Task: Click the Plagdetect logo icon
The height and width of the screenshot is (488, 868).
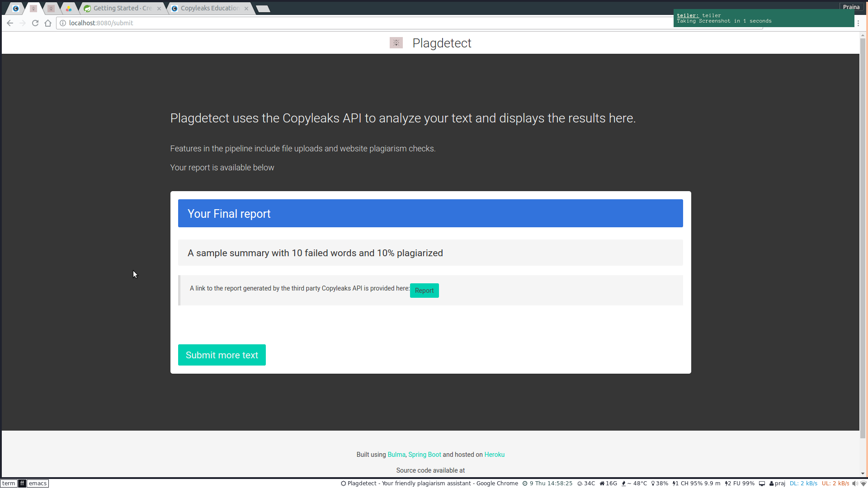Action: pos(396,43)
